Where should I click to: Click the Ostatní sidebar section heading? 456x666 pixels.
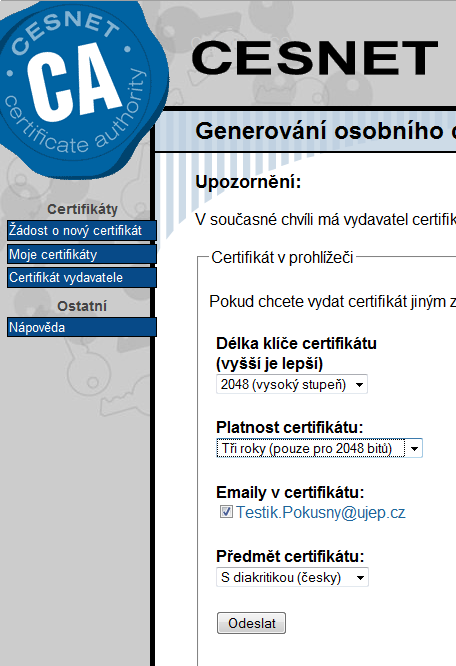(x=82, y=306)
